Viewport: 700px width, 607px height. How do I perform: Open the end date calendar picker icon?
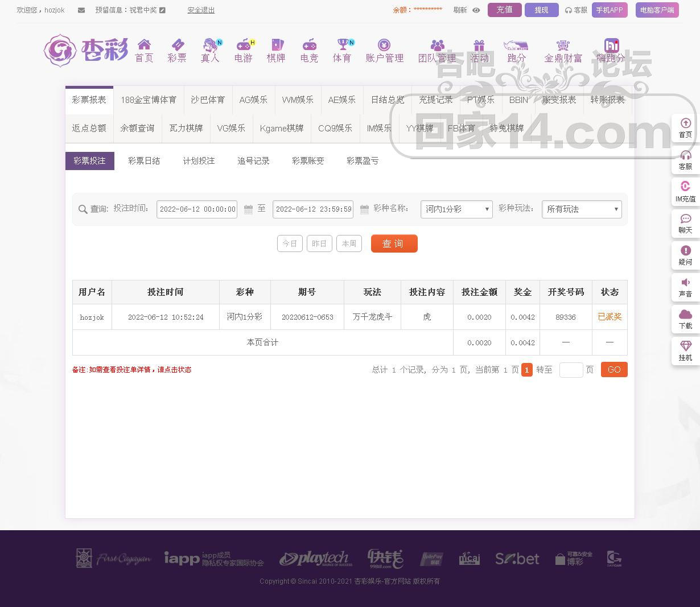click(x=364, y=209)
